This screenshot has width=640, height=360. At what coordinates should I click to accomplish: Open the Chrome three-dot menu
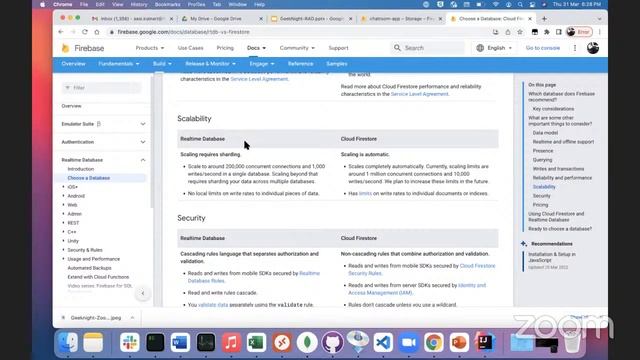600,32
